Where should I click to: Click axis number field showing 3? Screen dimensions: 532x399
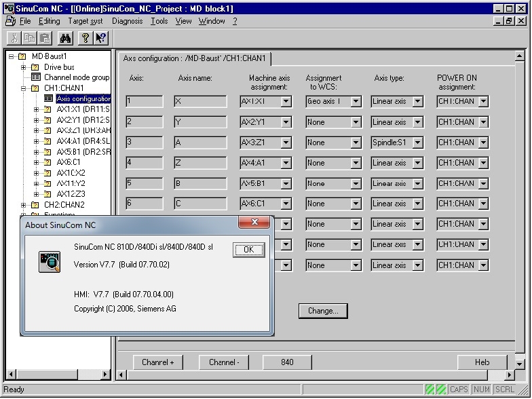pyautogui.click(x=144, y=142)
